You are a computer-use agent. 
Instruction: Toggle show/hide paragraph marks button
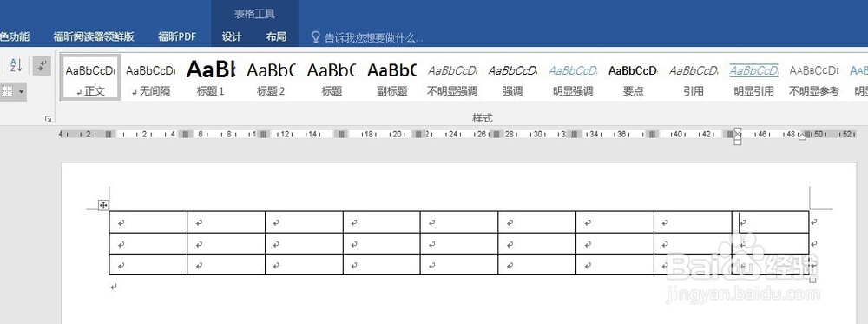click(x=42, y=65)
